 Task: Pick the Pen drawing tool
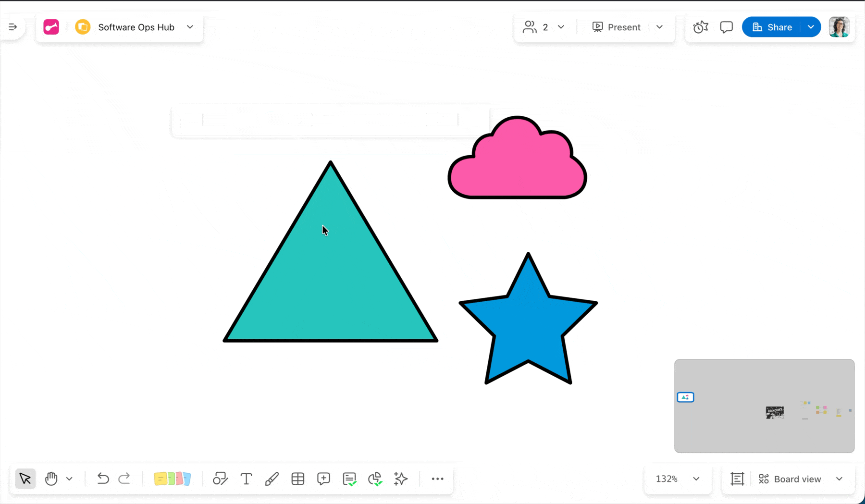(x=272, y=479)
